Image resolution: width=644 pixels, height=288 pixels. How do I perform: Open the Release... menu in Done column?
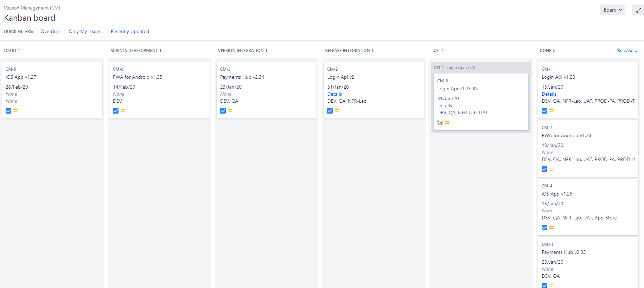(627, 50)
